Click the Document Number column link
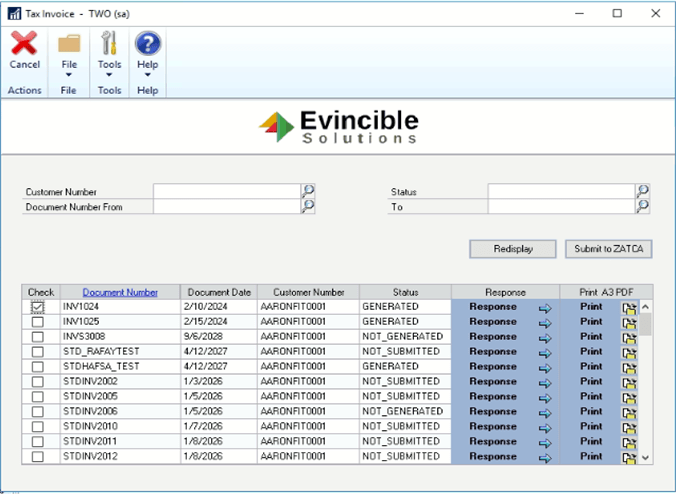 tap(120, 292)
